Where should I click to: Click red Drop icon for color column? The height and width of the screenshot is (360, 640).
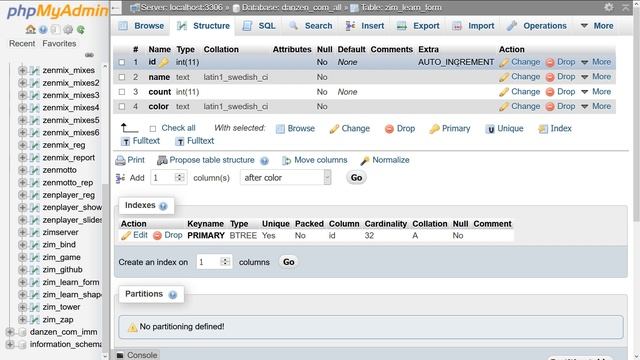pyautogui.click(x=550, y=107)
